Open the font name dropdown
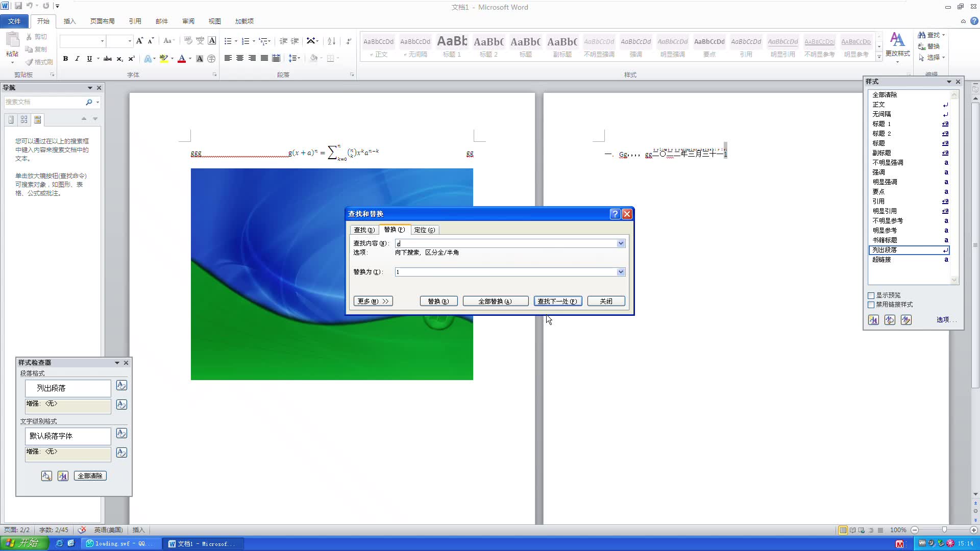This screenshot has height=551, width=980. pyautogui.click(x=102, y=41)
